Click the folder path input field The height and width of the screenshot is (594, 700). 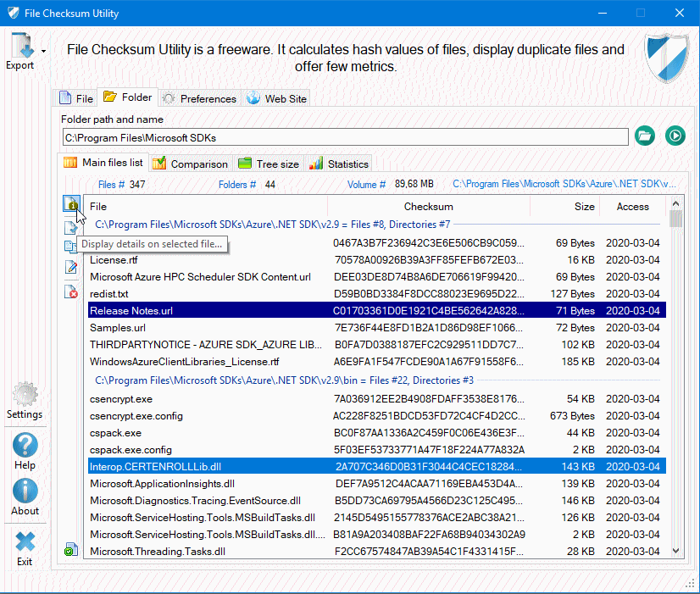pyautogui.click(x=345, y=136)
